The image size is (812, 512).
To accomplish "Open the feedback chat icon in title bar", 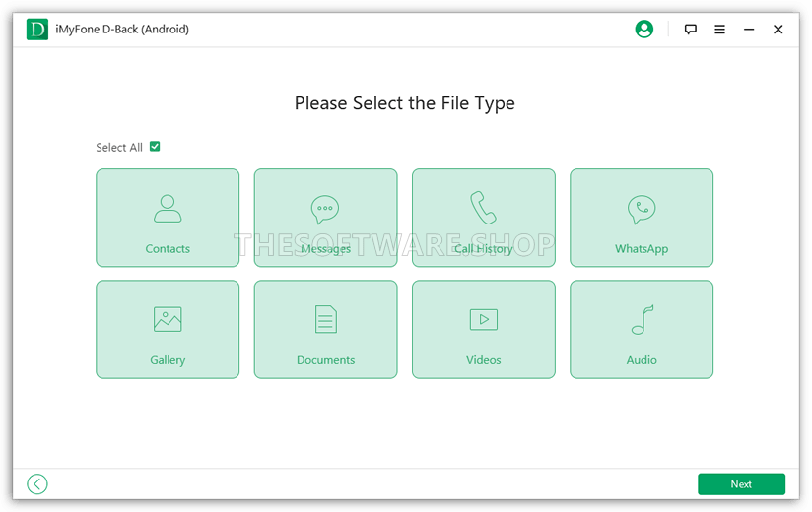I will click(x=691, y=30).
